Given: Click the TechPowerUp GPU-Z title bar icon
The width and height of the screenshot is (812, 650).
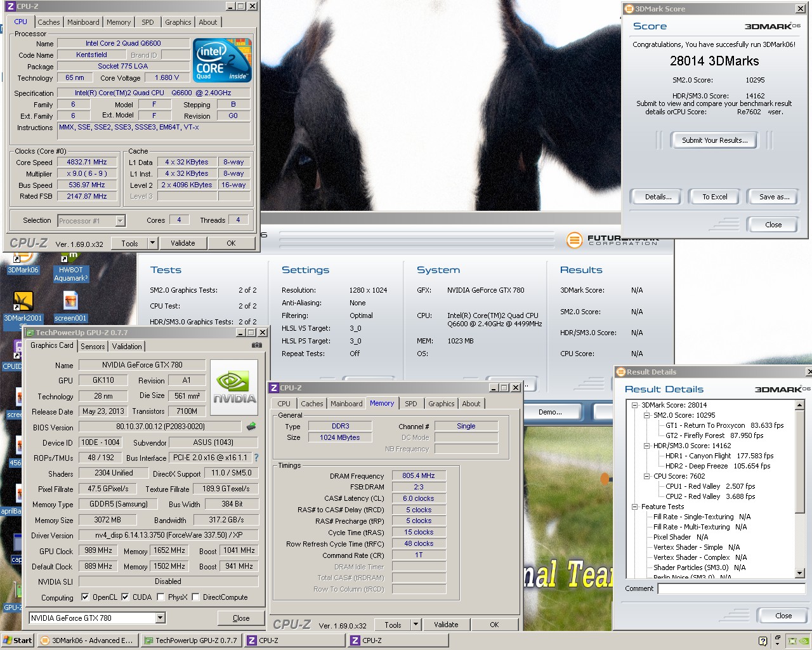Looking at the screenshot, I should (x=29, y=332).
